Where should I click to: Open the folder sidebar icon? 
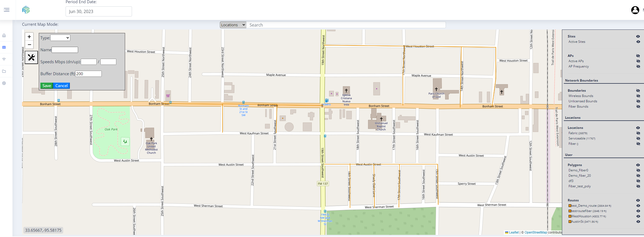point(4,71)
